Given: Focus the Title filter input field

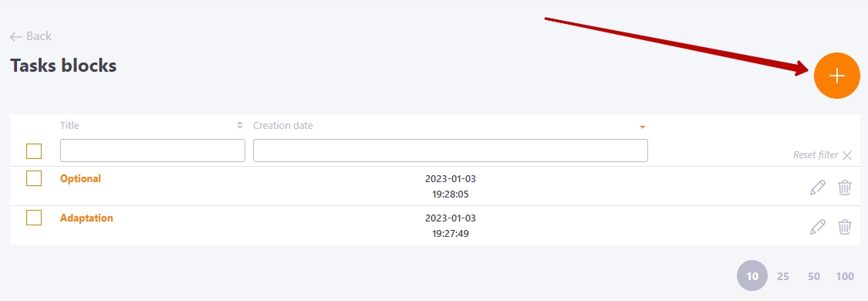Looking at the screenshot, I should tap(153, 150).
